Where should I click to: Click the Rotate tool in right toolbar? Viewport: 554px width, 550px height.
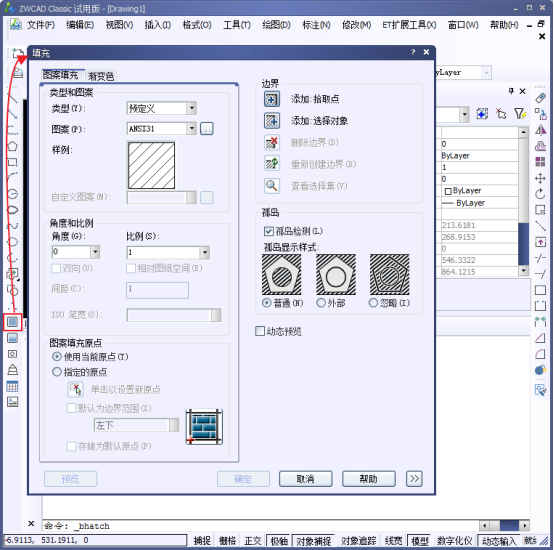coord(540,194)
